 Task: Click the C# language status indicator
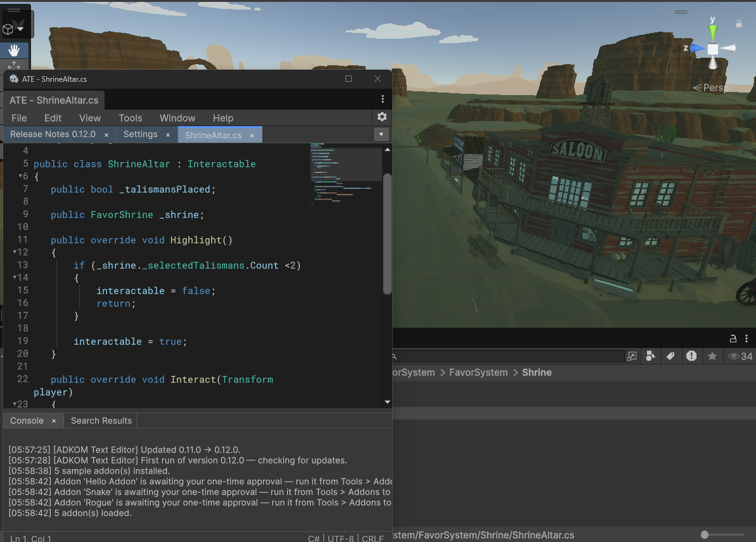pos(314,538)
